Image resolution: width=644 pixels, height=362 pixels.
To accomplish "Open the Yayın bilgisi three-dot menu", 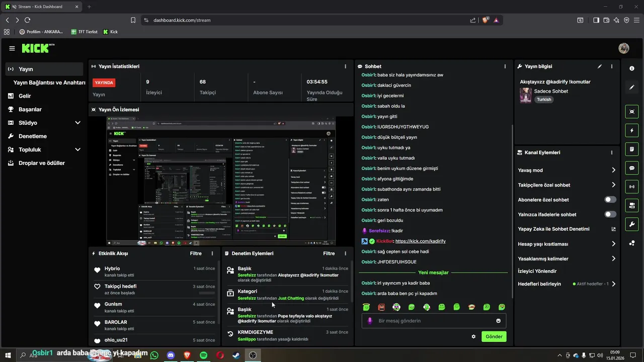I will [612, 66].
